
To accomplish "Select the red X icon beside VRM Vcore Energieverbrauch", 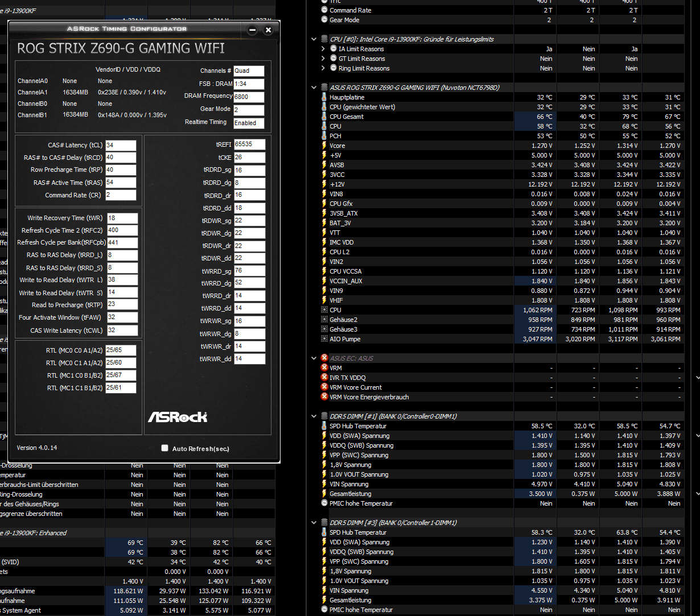I will click(x=324, y=397).
